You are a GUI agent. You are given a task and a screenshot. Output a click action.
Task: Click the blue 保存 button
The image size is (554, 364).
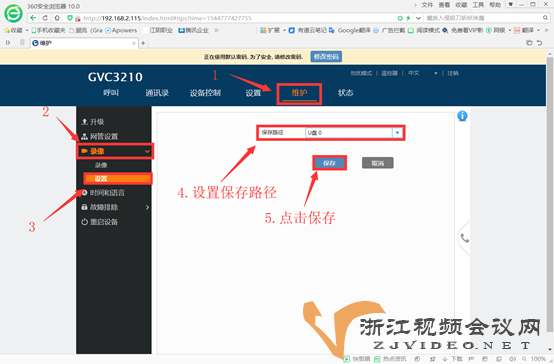pos(329,163)
